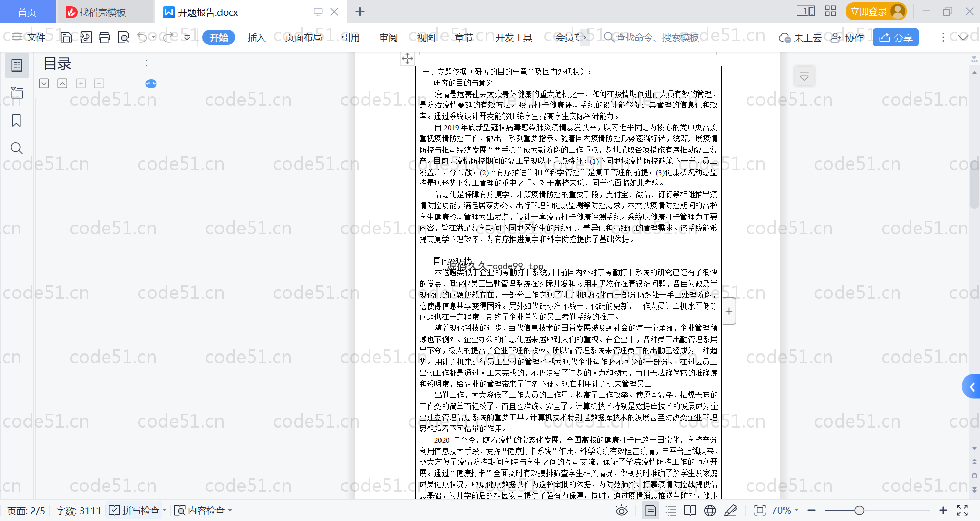This screenshot has height=521, width=980.
Task: Select the 引用 ribbon tab
Action: click(351, 37)
